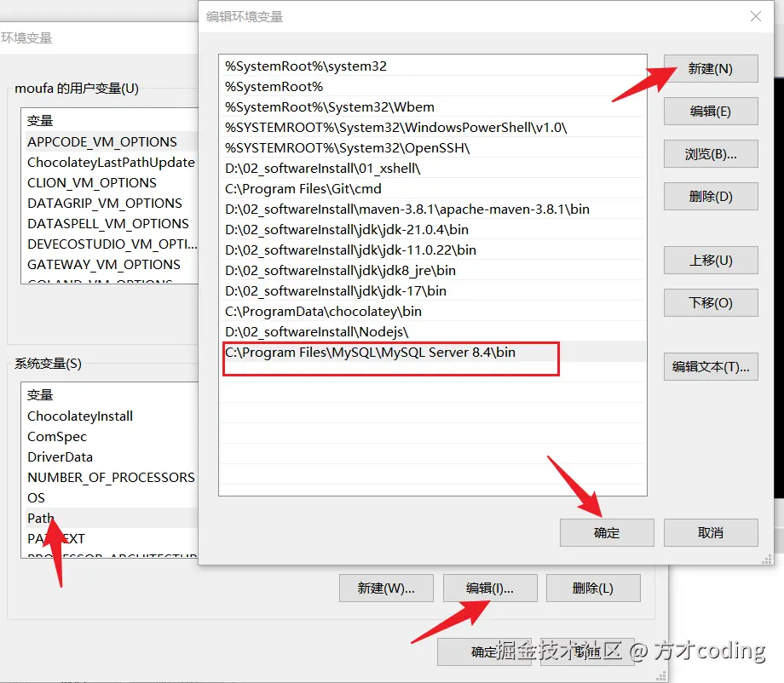The image size is (784, 683).
Task: Click the 编辑(E) button
Action: click(x=711, y=111)
